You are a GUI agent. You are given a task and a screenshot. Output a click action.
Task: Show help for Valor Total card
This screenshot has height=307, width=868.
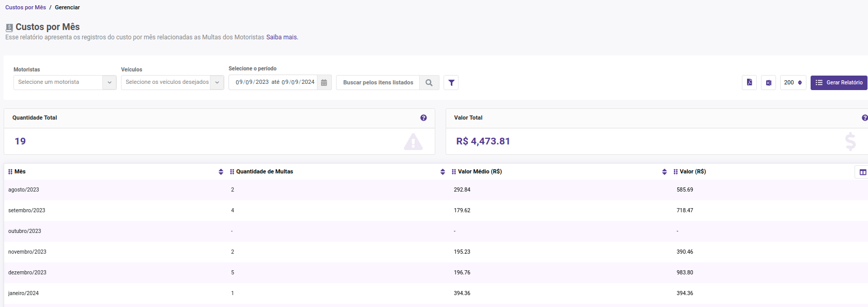[865, 118]
